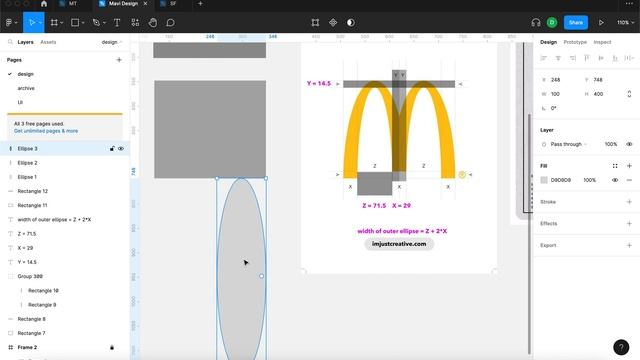Remove the D9D9D9 fill
Viewport: 640px width, 360px height.
[x=629, y=180]
